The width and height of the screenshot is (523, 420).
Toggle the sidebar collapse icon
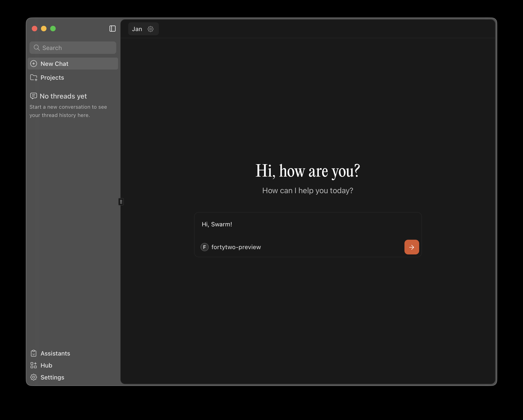112,29
